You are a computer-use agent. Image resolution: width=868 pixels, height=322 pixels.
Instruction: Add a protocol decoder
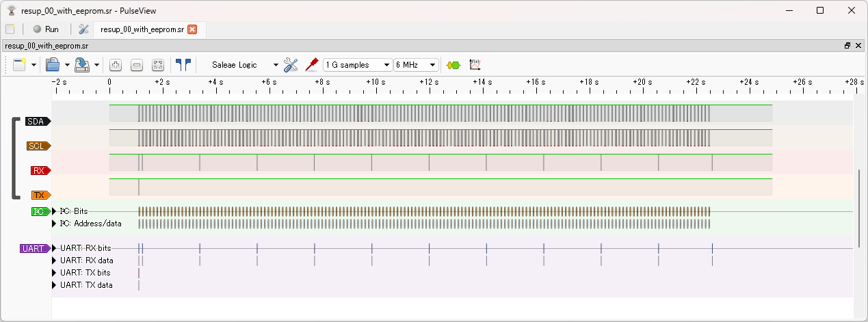[453, 65]
